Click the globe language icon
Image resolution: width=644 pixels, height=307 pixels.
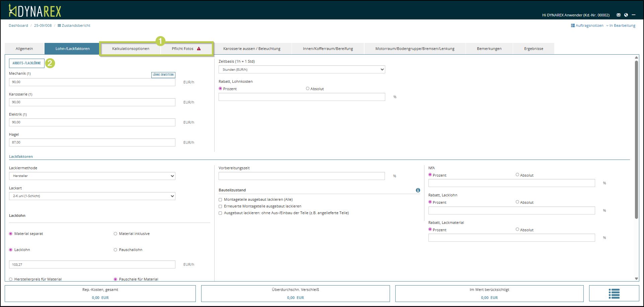[x=626, y=15]
